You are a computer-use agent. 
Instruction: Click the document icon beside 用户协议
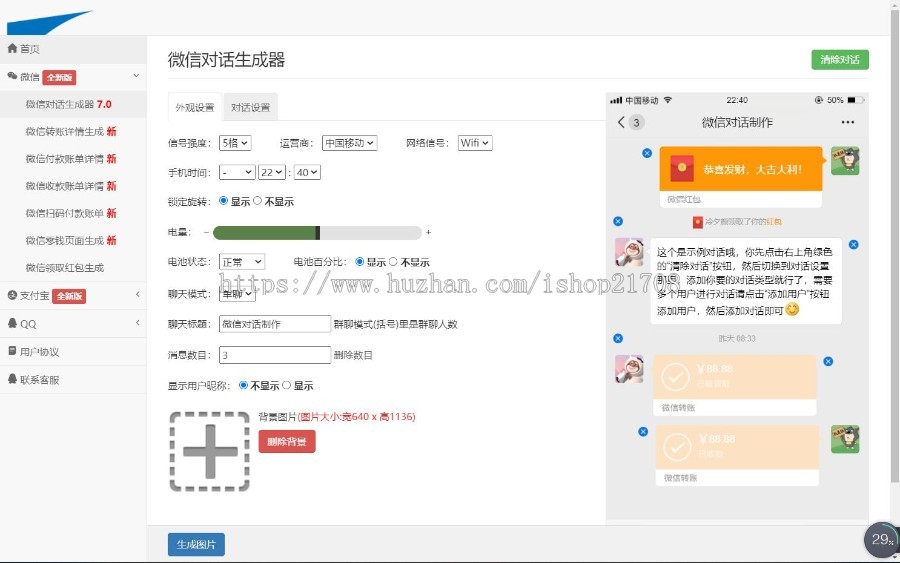12,351
